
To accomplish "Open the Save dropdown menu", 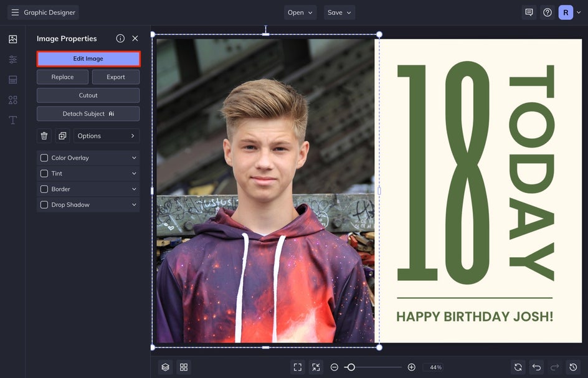I will pyautogui.click(x=339, y=12).
